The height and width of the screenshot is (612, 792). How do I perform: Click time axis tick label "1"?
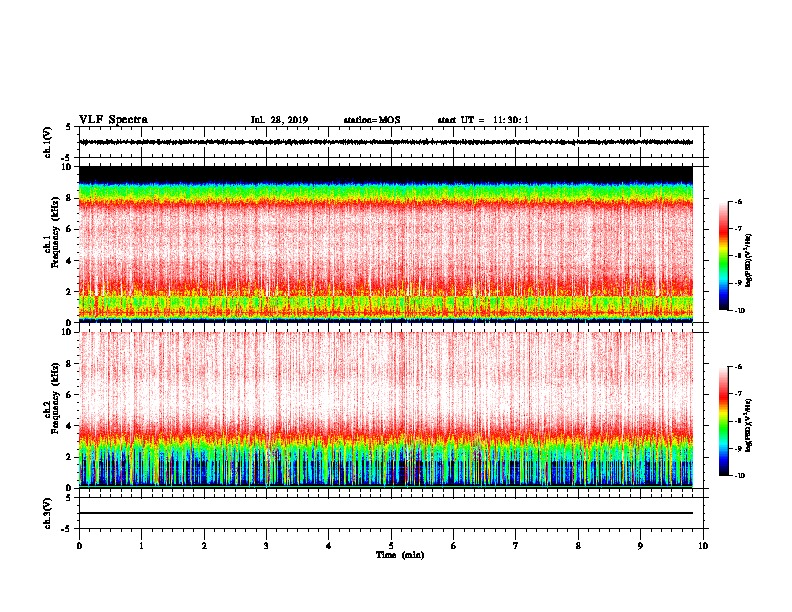tap(141, 546)
